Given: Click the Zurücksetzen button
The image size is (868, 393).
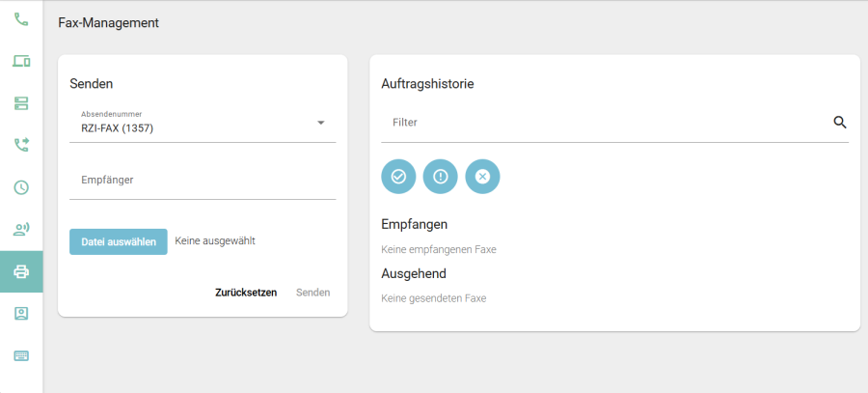Looking at the screenshot, I should [x=246, y=293].
